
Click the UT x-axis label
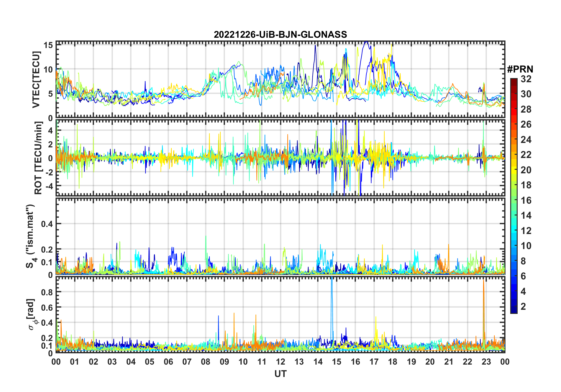click(280, 374)
